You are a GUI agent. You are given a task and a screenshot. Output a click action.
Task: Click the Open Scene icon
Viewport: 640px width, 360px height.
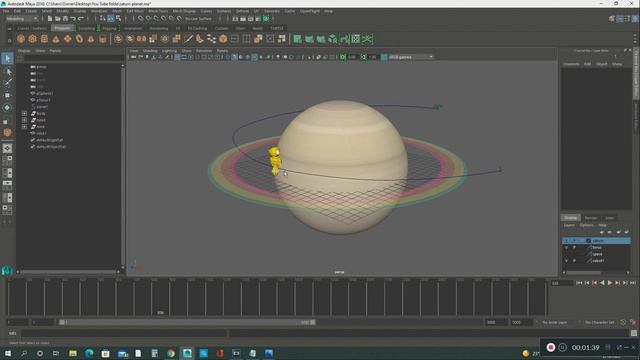tap(58, 19)
